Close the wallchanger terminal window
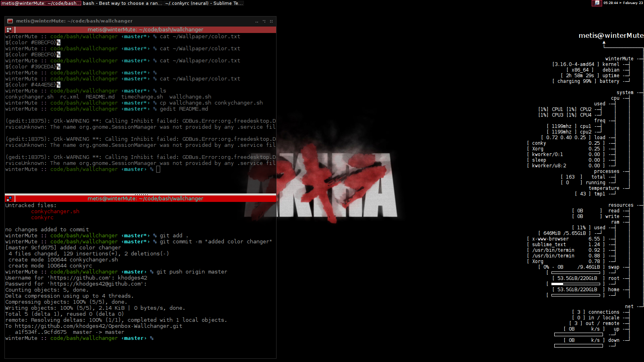The image size is (644, 362). (271, 21)
